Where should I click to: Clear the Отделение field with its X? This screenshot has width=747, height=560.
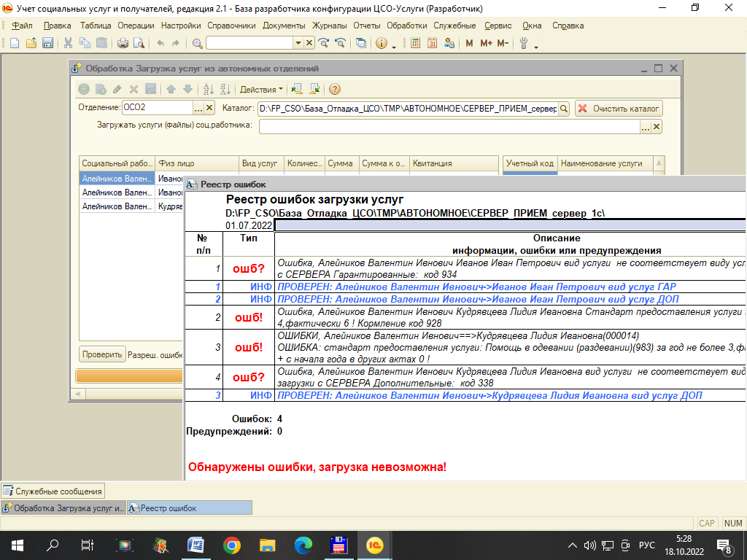coord(209,108)
